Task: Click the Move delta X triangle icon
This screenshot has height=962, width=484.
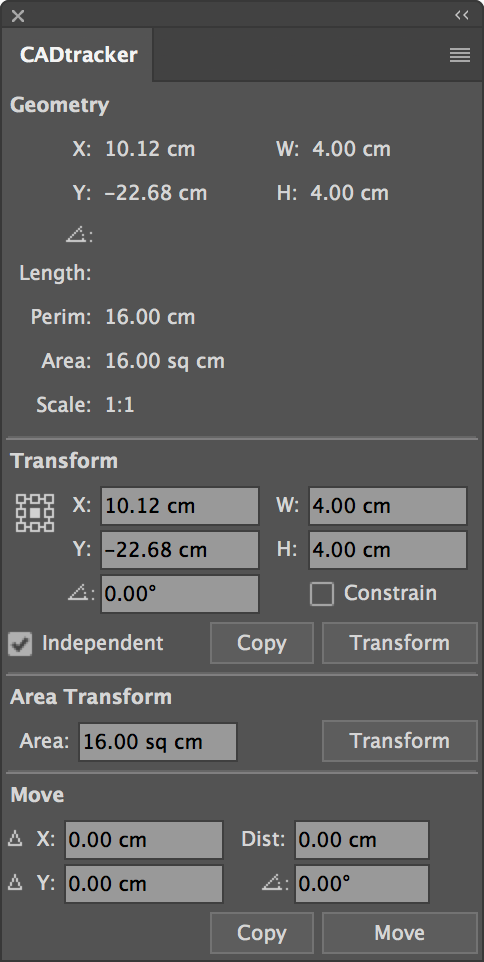Action: tap(15, 839)
